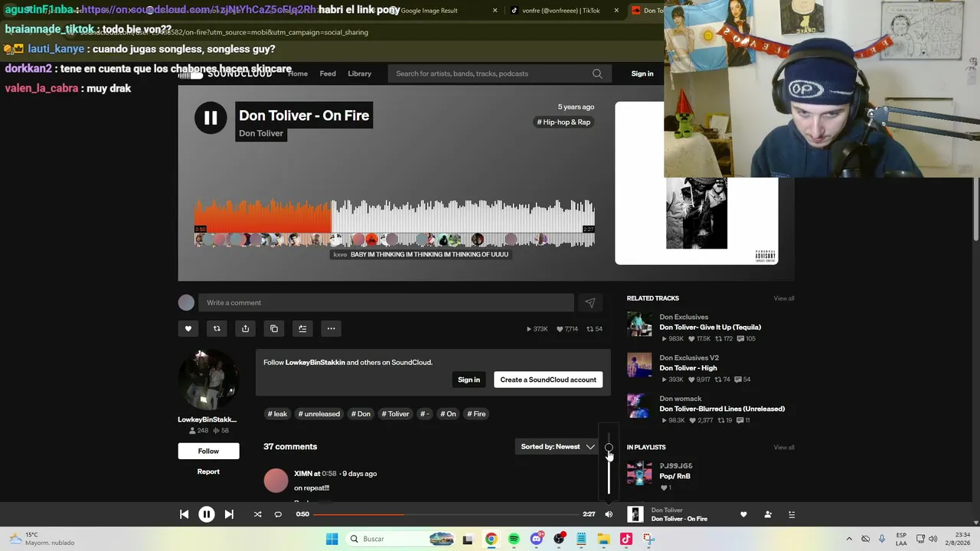
Task: Open Snipping Tool from the taskbar
Action: pyautogui.click(x=648, y=539)
